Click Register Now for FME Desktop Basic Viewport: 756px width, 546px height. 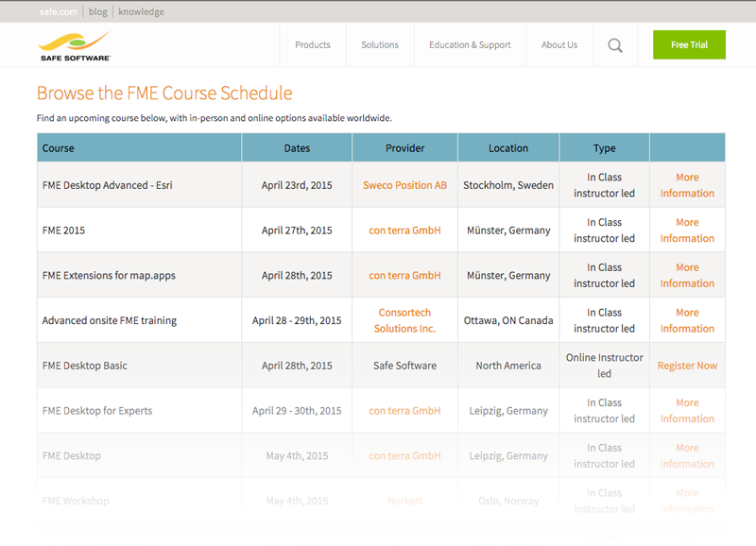pos(687,366)
